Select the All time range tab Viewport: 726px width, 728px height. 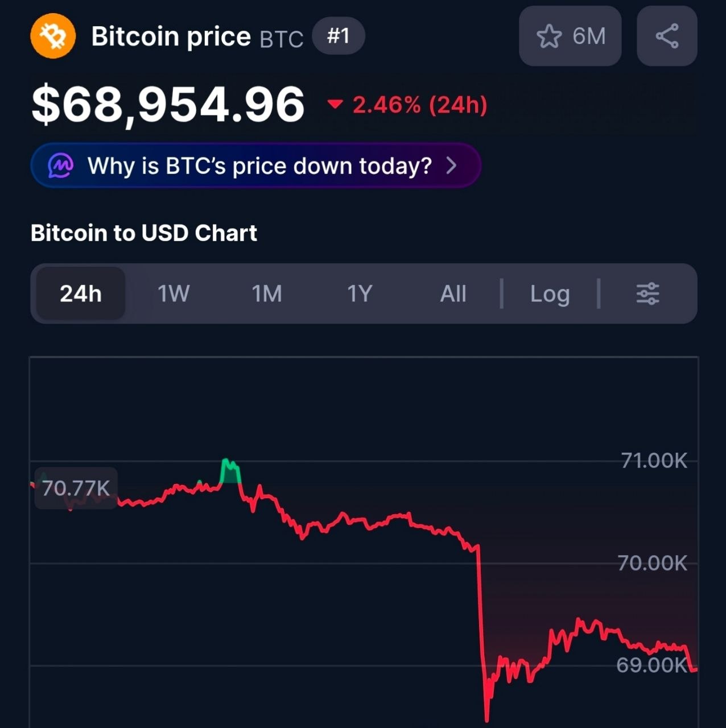tap(453, 294)
